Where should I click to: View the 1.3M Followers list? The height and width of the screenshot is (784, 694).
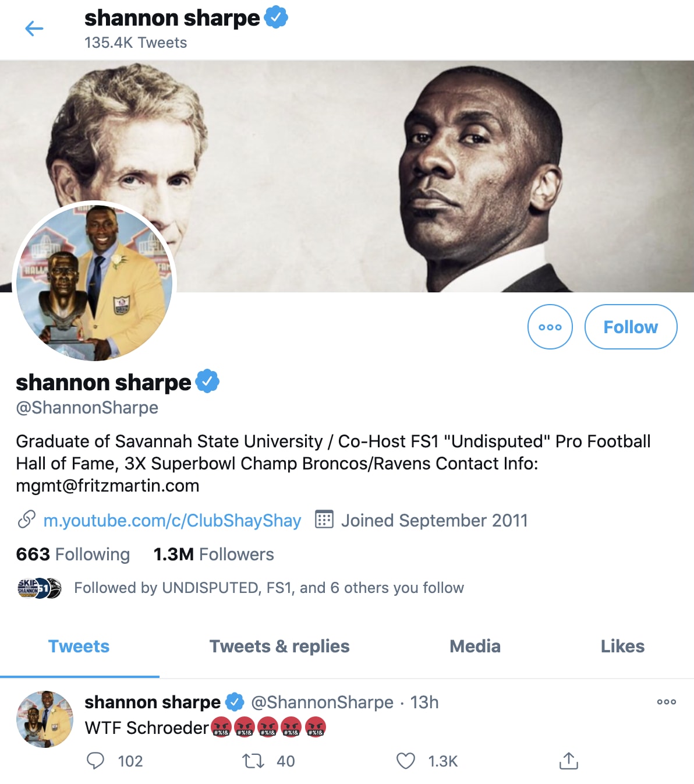[x=214, y=554]
